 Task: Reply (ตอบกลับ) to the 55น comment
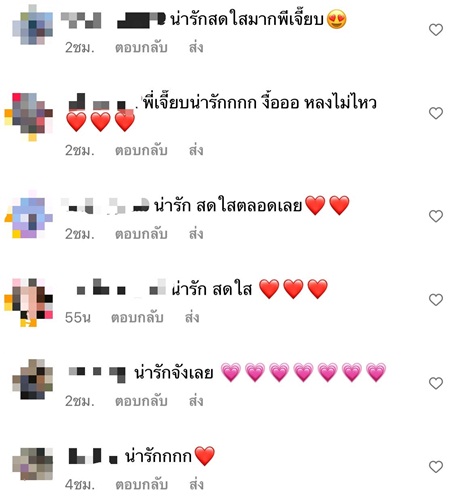(137, 318)
